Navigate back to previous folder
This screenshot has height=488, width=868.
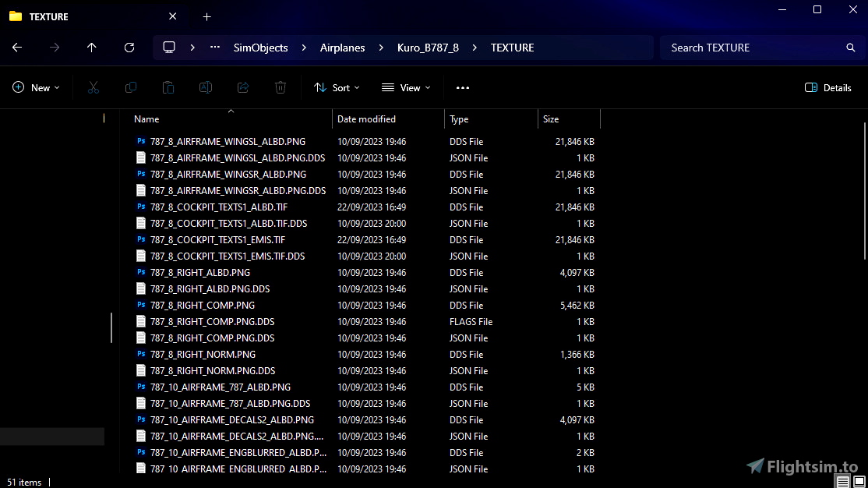coord(17,48)
